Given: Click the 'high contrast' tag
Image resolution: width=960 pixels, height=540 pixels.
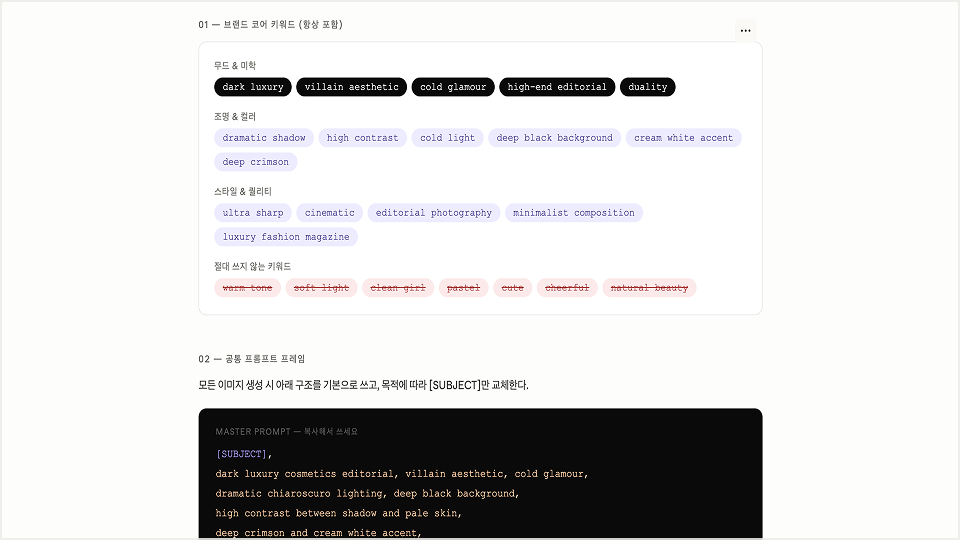Looking at the screenshot, I should coord(362,138).
